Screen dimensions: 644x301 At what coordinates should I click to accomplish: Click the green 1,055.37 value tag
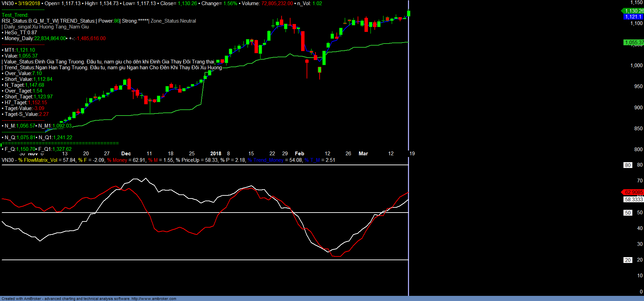click(633, 43)
